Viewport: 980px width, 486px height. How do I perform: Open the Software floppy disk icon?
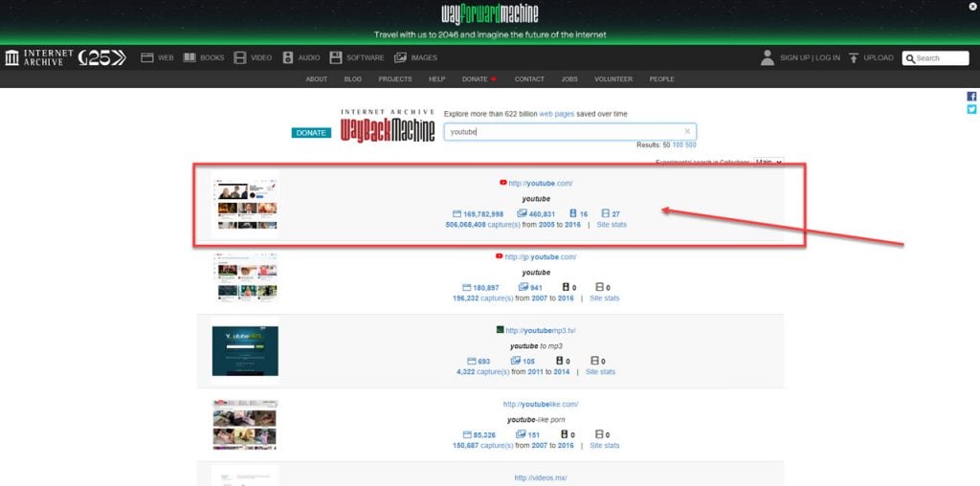click(x=336, y=57)
